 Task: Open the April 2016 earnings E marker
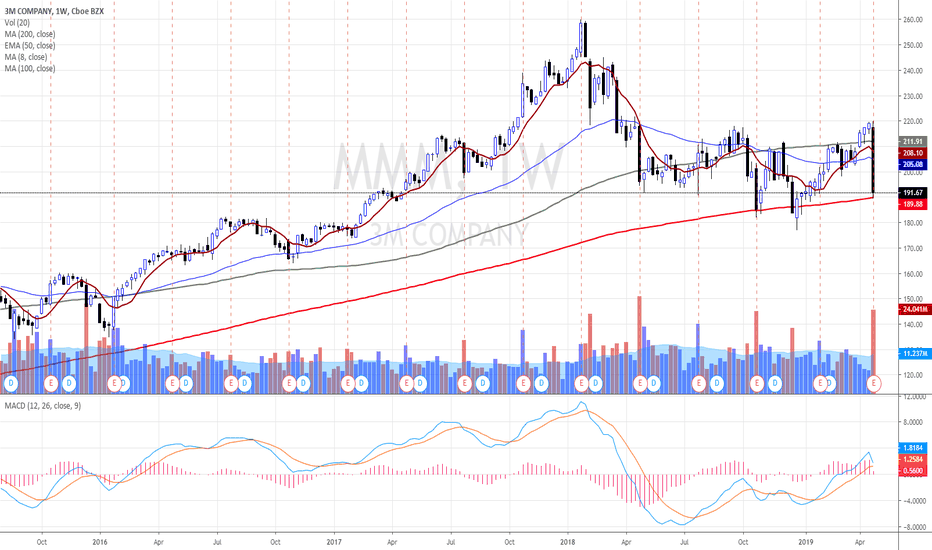[172, 384]
